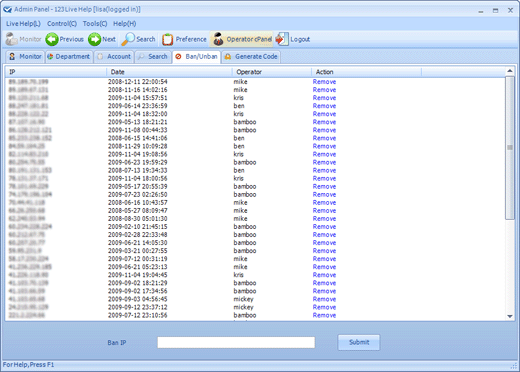The width and height of the screenshot is (520, 372).
Task: Remove ban dated 2009-11-04 15:57:51
Action: coord(324,98)
